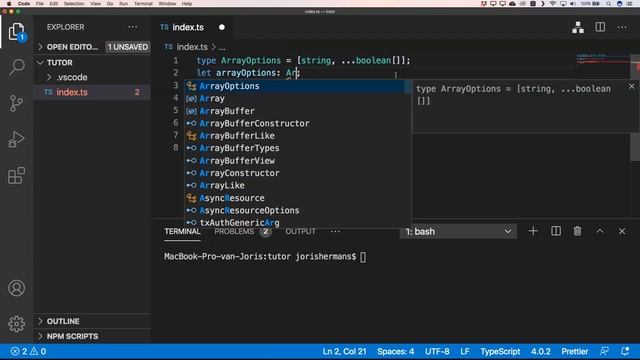Click UTF-8 encoding in status bar
Image resolution: width=640 pixels, height=360 pixels.
click(437, 351)
